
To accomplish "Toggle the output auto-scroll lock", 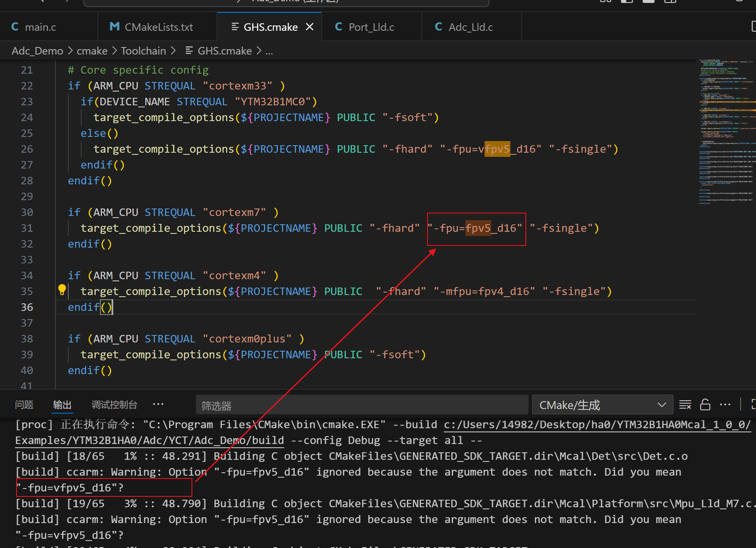I will (x=705, y=404).
